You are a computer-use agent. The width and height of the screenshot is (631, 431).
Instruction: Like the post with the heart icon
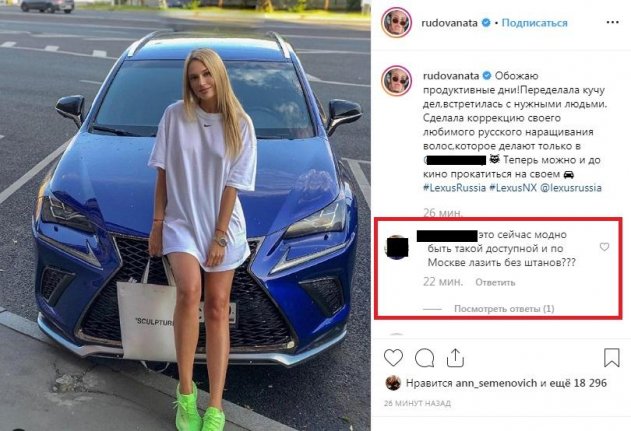[393, 358]
